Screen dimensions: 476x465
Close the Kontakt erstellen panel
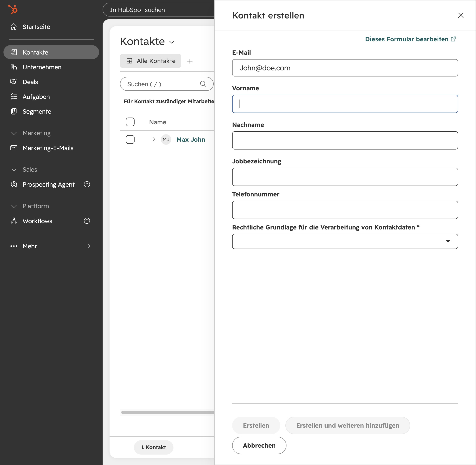(461, 15)
